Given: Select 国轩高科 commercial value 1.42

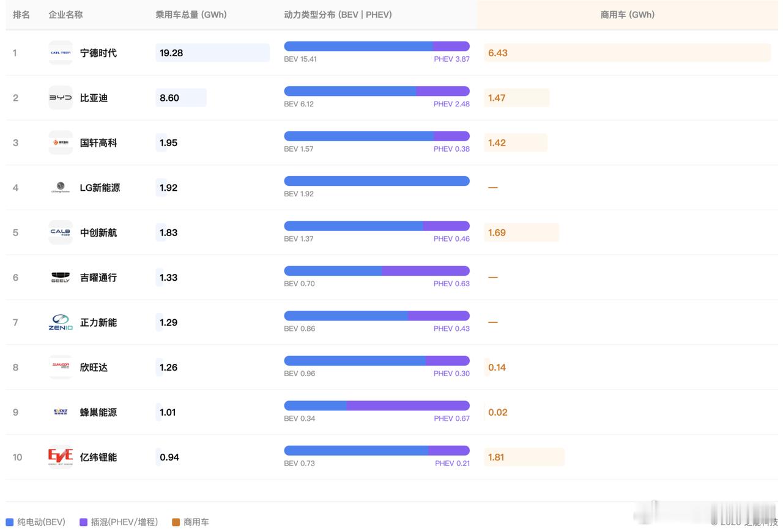Looking at the screenshot, I should pyautogui.click(x=497, y=143).
